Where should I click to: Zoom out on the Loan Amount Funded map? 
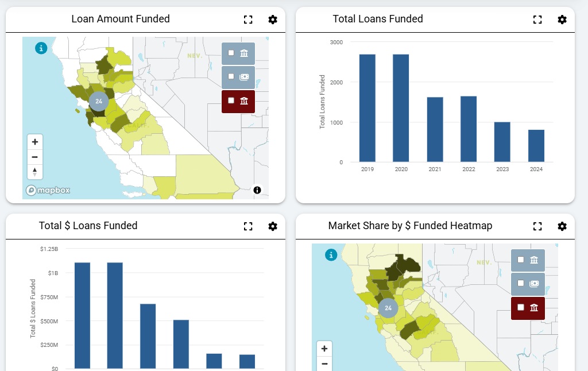[x=35, y=157]
